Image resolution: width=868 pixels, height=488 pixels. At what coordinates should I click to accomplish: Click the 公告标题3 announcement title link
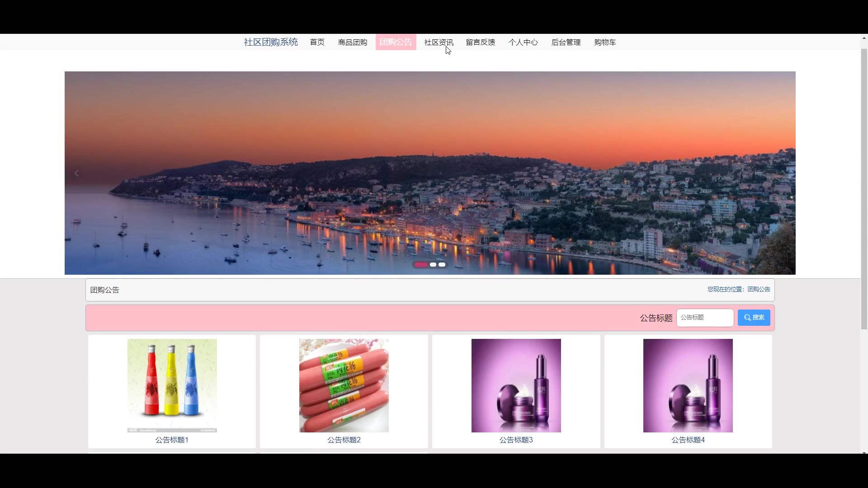[x=516, y=440]
